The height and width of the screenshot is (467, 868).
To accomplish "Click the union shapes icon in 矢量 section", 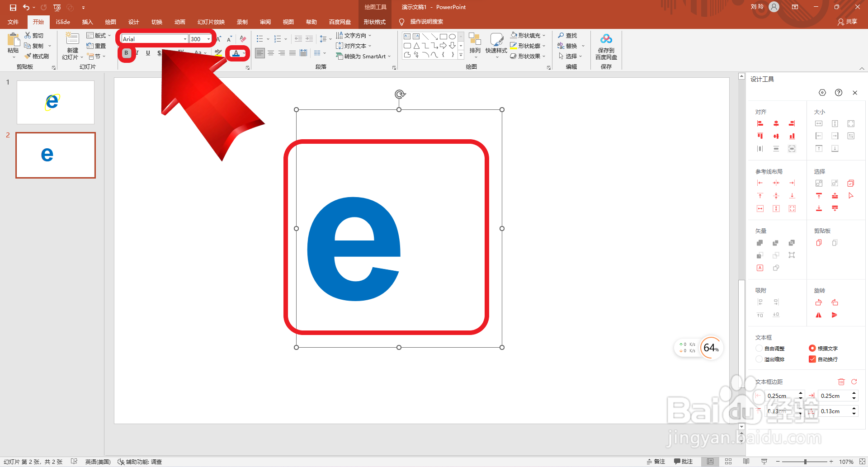I will click(760, 243).
